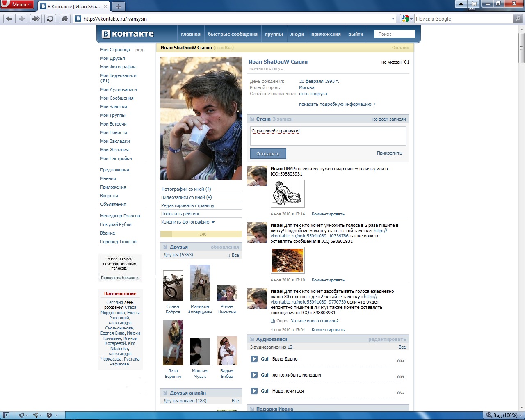
Task: Click the Прикрепить attach link
Action: click(x=389, y=153)
